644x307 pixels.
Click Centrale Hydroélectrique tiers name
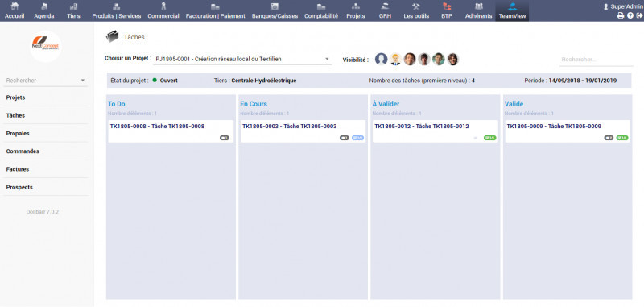coord(264,81)
